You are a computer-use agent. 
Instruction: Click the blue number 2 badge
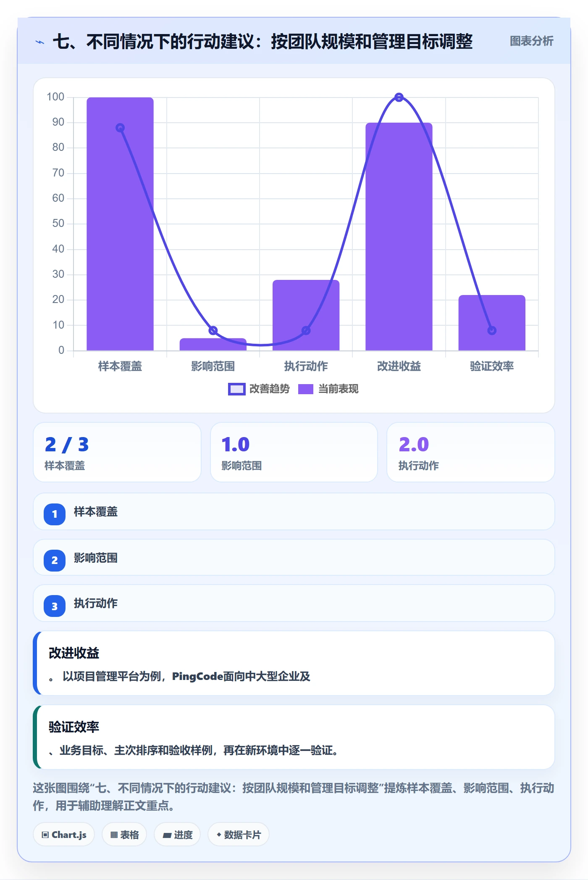pyautogui.click(x=55, y=560)
